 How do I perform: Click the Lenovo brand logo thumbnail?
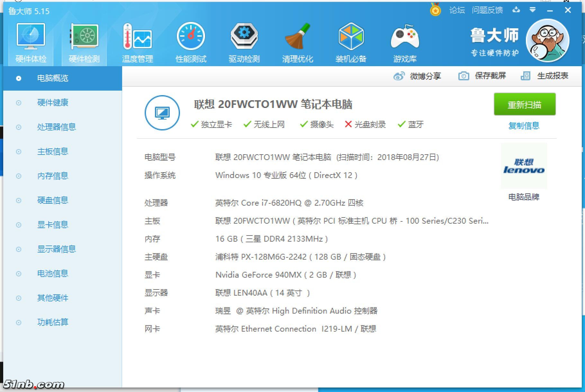click(524, 166)
